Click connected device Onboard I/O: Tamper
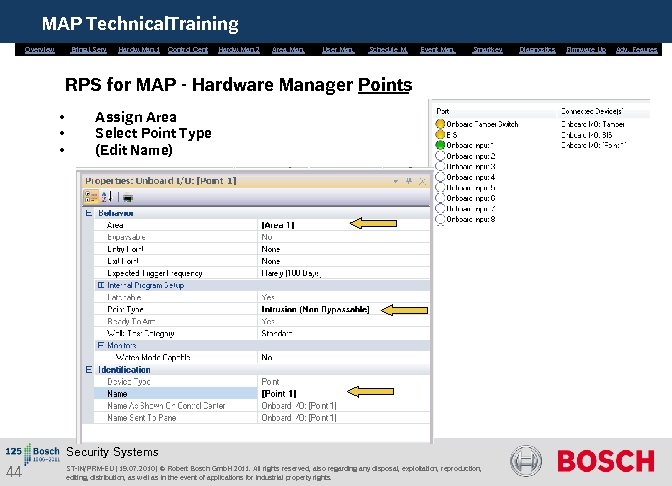This screenshot has width=672, height=486. [593, 124]
